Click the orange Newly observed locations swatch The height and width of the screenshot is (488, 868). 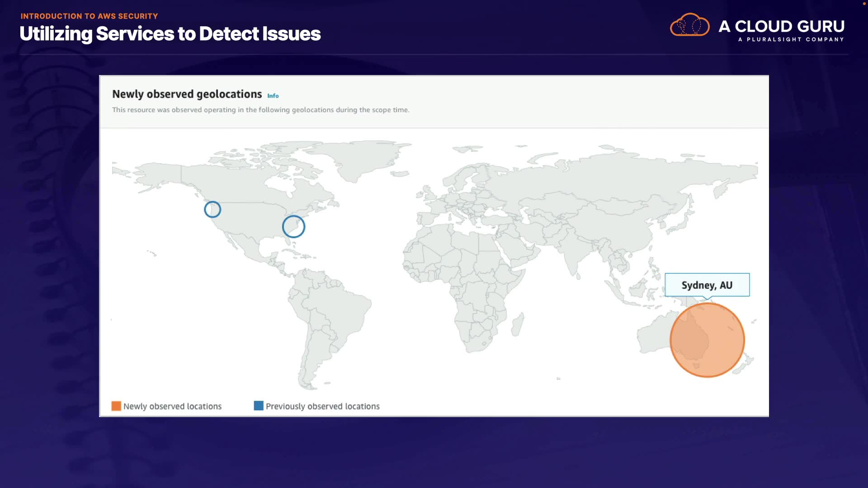coord(116,406)
